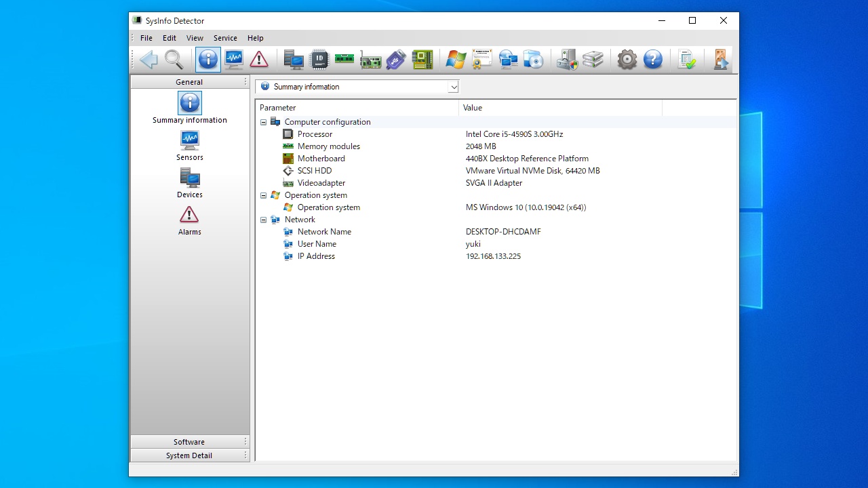Click the stacked drives toolbar icon
This screenshot has width=868, height=488.
tap(593, 60)
